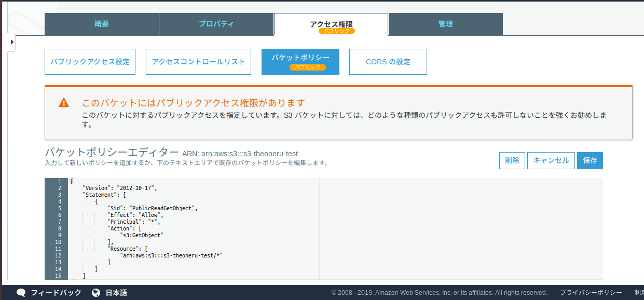The width and height of the screenshot is (644, 300).
Task: Select the バケットポリシー section
Action: 300,58
